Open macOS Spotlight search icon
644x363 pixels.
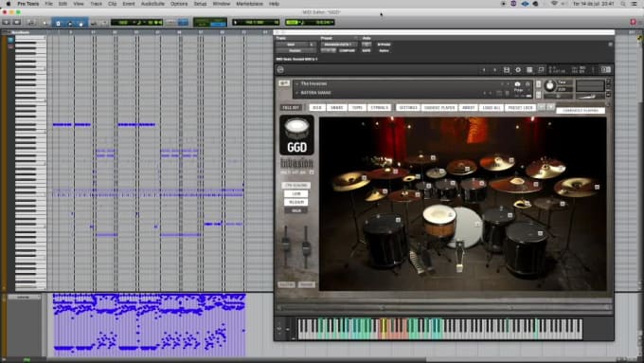623,4
